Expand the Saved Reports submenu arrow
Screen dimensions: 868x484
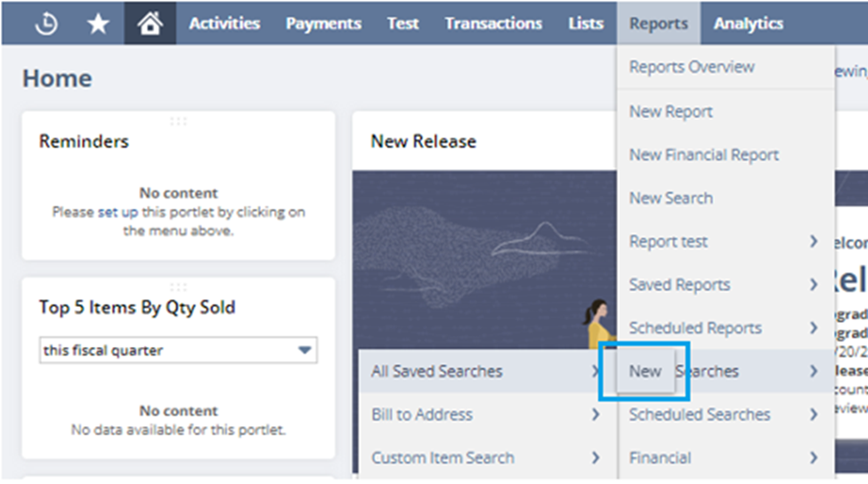click(x=813, y=285)
